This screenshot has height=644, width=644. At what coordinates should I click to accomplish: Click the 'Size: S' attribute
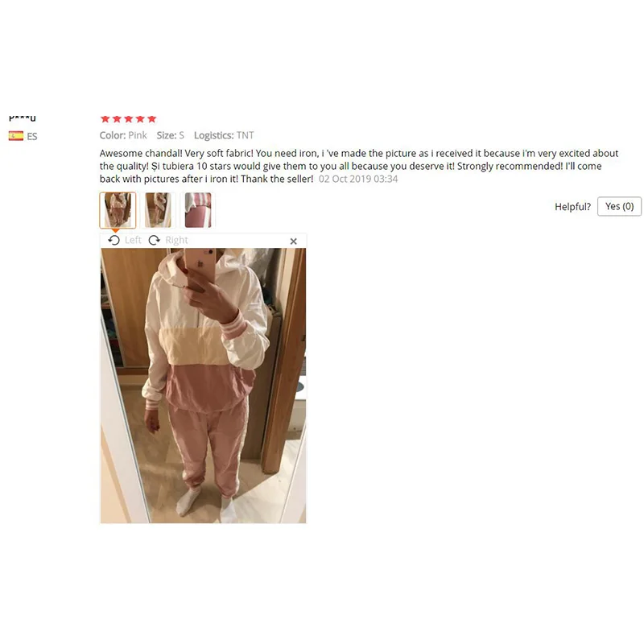click(170, 135)
